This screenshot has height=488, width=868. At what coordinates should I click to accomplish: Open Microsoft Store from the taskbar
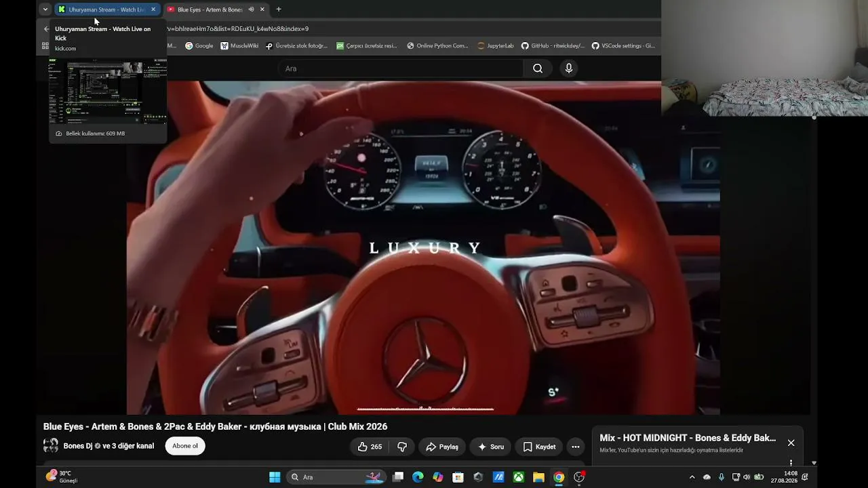[x=458, y=477]
